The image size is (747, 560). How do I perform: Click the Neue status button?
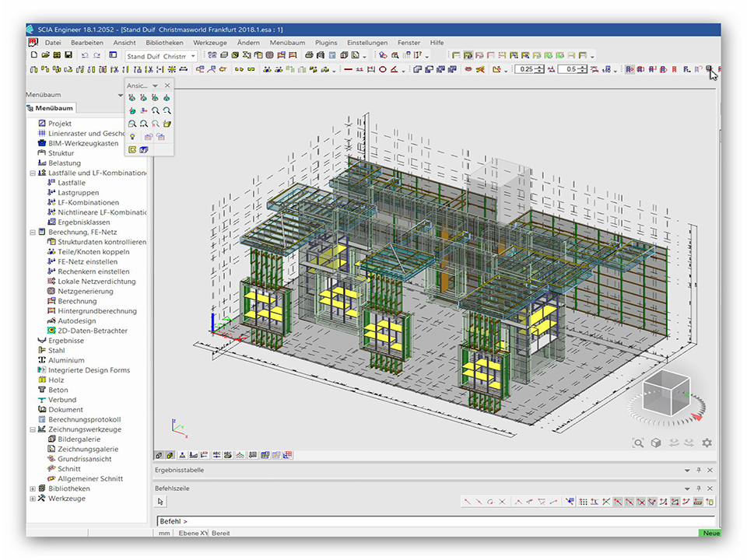coord(709,534)
